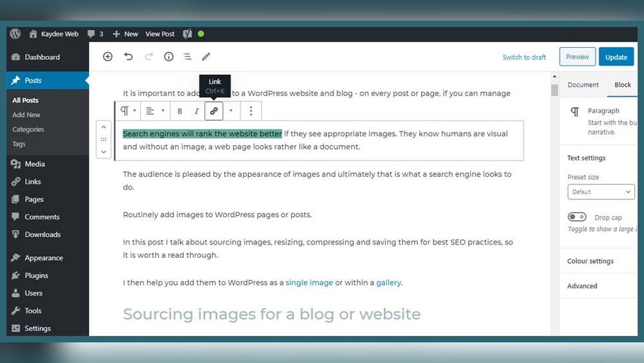Open Links in sidebar

(47, 182)
